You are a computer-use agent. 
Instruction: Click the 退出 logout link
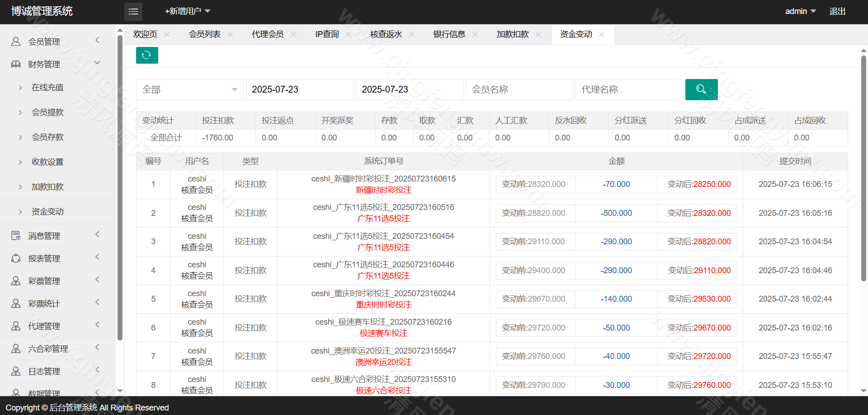click(x=837, y=11)
